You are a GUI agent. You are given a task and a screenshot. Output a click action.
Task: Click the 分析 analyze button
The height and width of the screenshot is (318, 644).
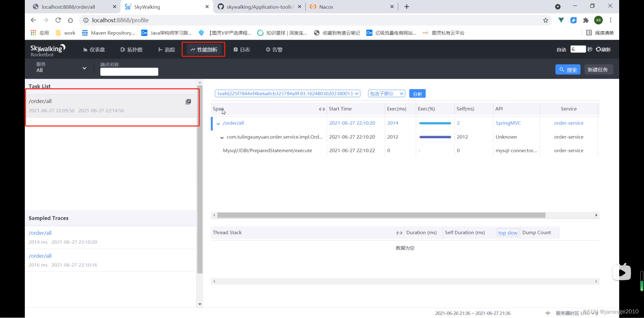(x=417, y=94)
